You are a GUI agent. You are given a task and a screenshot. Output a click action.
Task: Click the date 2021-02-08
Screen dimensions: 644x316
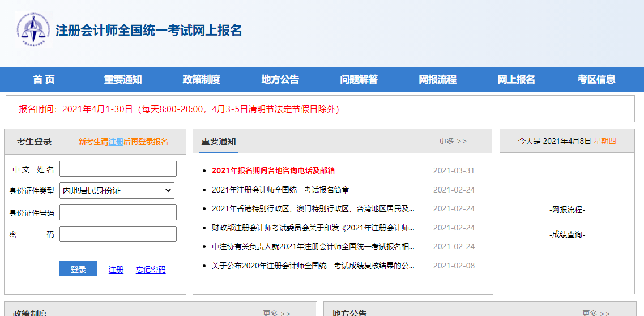click(454, 266)
